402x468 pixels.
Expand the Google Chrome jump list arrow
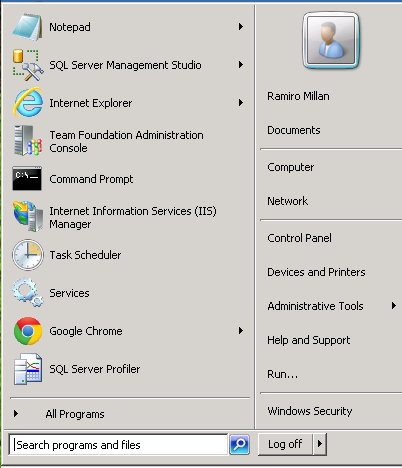(x=241, y=331)
